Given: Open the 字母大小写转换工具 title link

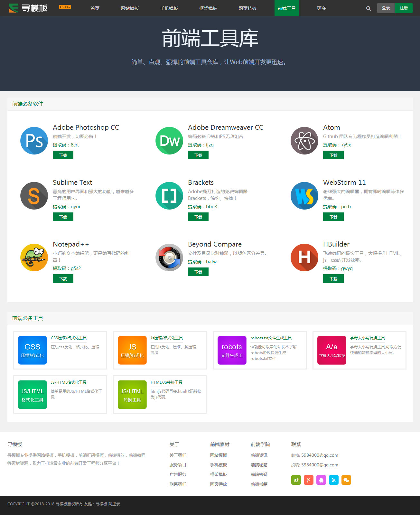Looking at the screenshot, I should (x=368, y=338).
